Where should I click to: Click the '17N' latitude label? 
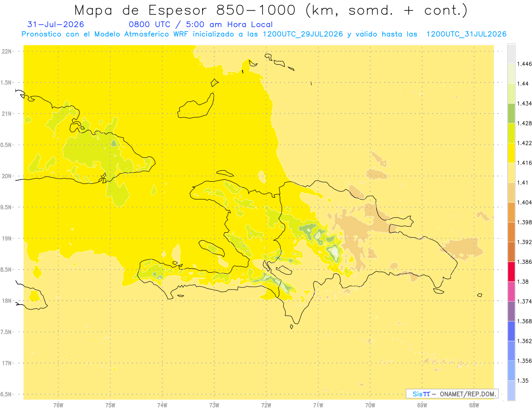(7, 363)
